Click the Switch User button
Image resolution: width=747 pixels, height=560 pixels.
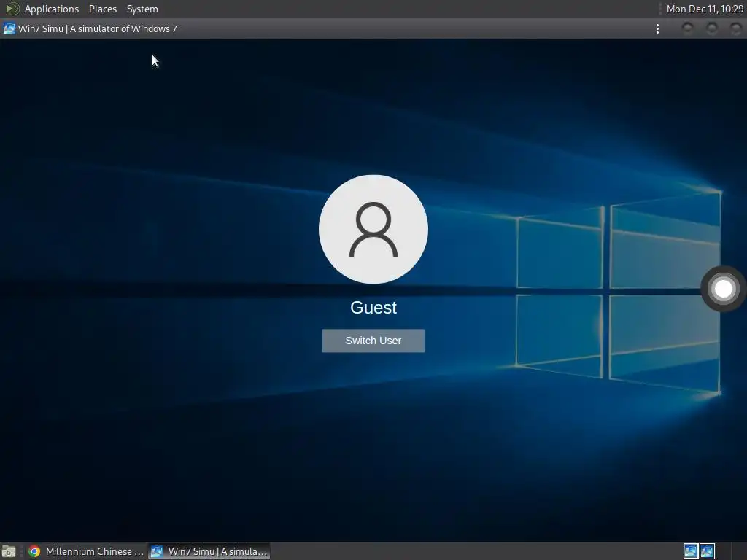point(373,341)
